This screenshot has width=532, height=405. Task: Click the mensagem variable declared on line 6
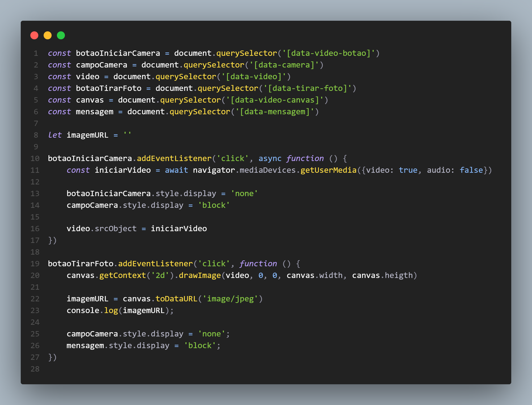tap(95, 112)
